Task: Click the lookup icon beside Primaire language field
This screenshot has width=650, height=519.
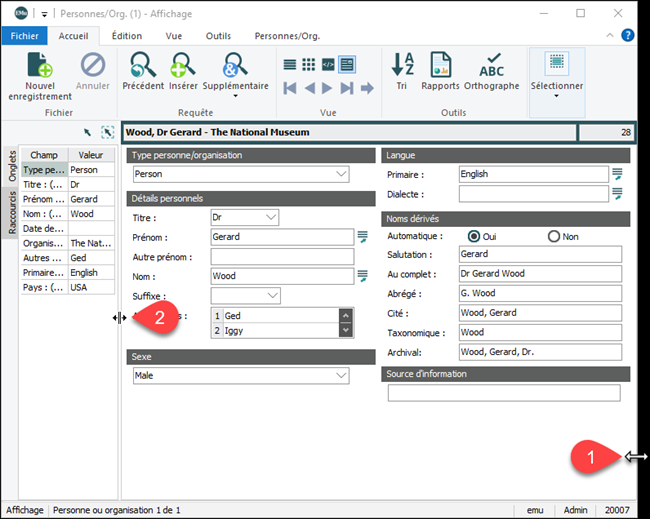Action: pyautogui.click(x=618, y=174)
